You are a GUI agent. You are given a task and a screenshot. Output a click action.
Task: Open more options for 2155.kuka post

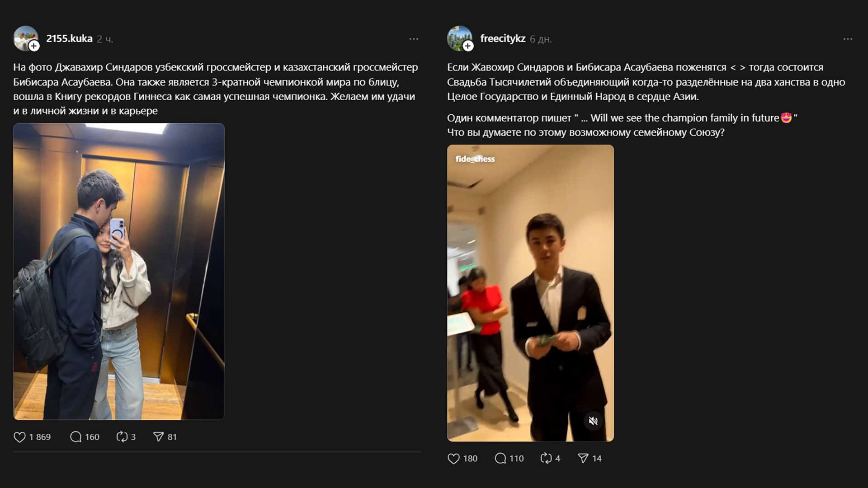(414, 39)
